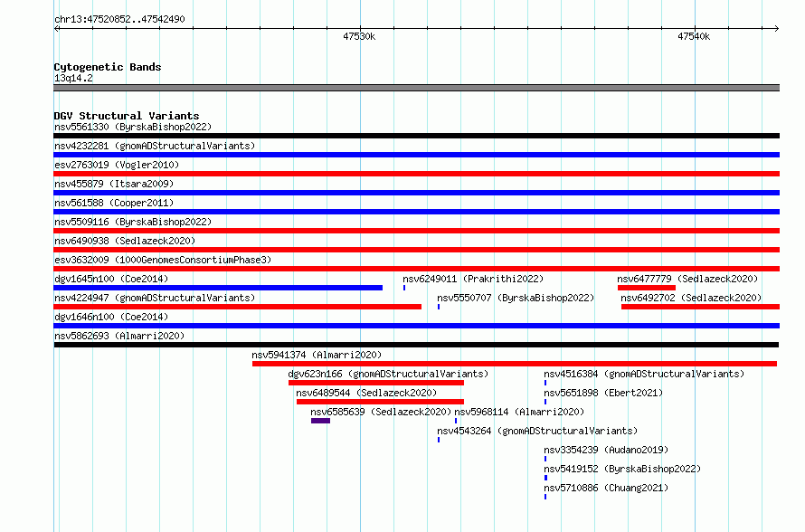Image resolution: width=805 pixels, height=532 pixels.
Task: Select nsv5550707 (ByrskaBishop2022) label
Action: pos(516,298)
